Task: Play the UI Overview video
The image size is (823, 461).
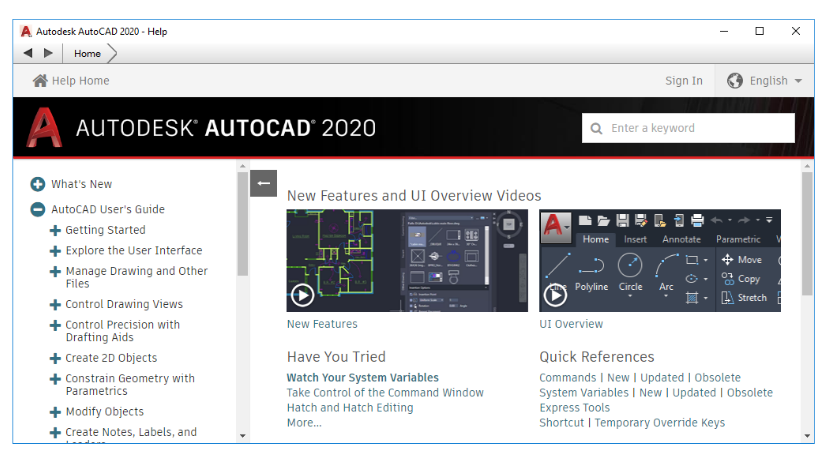Action: [555, 295]
